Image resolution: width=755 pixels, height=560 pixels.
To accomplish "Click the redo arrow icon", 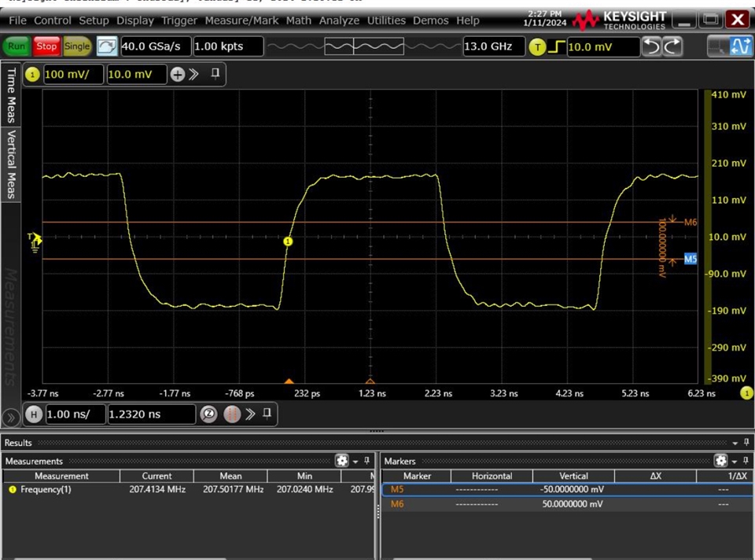I will (672, 46).
